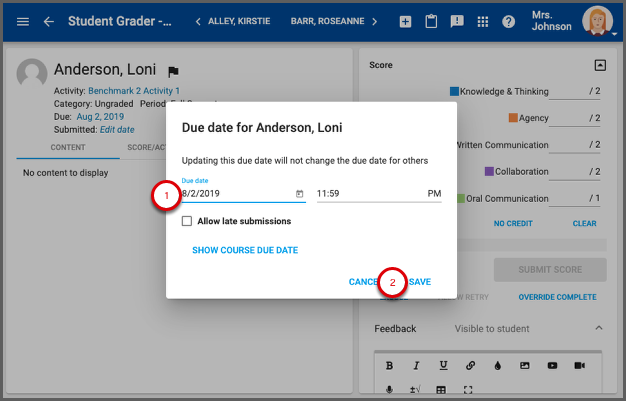Open the calendar picker in Due date field
Screen dimensions: 626x401
299,193
